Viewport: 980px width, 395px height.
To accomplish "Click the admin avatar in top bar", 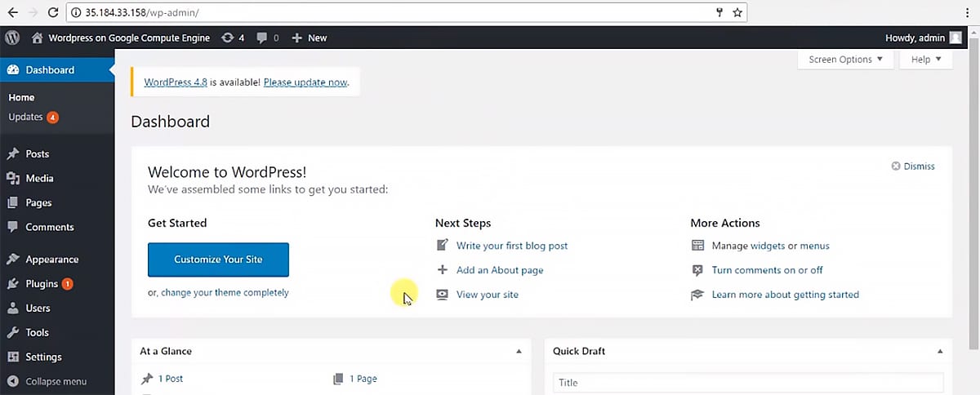I will pyautogui.click(x=955, y=38).
